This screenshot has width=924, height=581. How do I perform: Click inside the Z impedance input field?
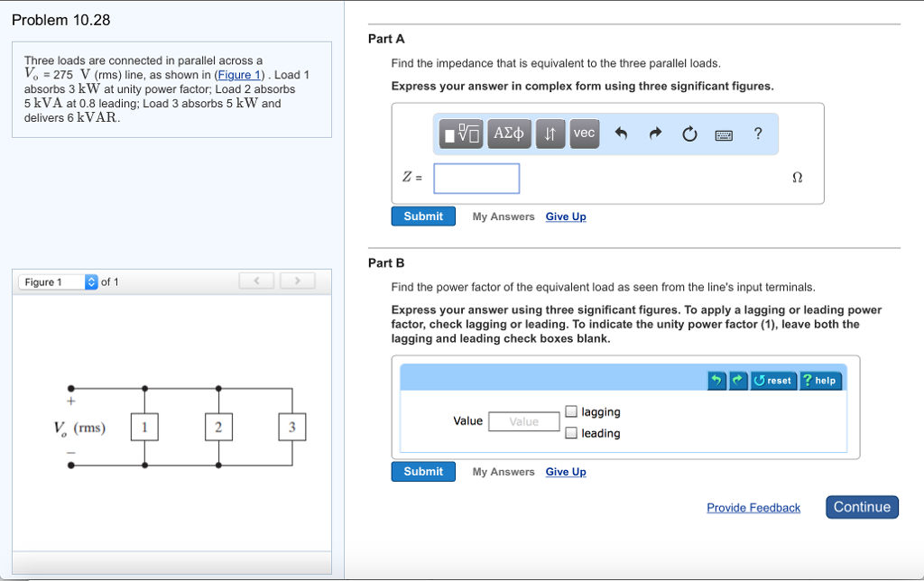[476, 178]
